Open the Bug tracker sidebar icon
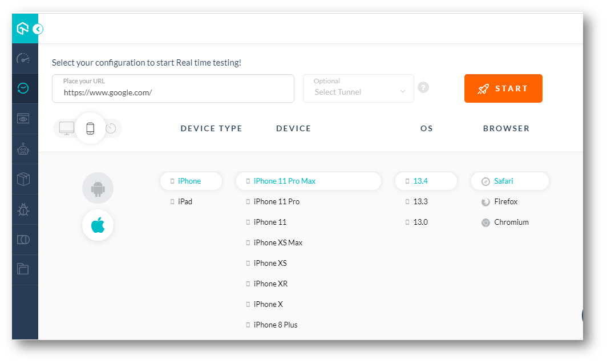 point(25,209)
